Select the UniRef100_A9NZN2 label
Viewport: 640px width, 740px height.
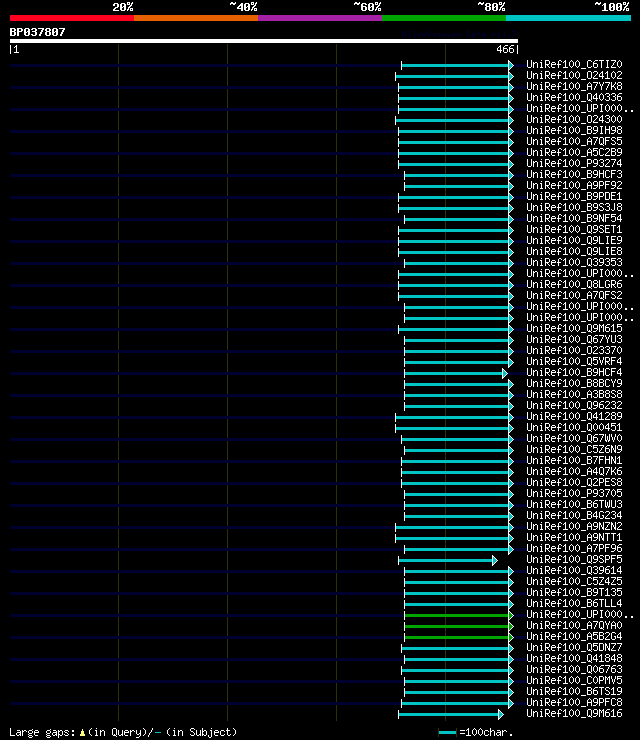click(574, 526)
